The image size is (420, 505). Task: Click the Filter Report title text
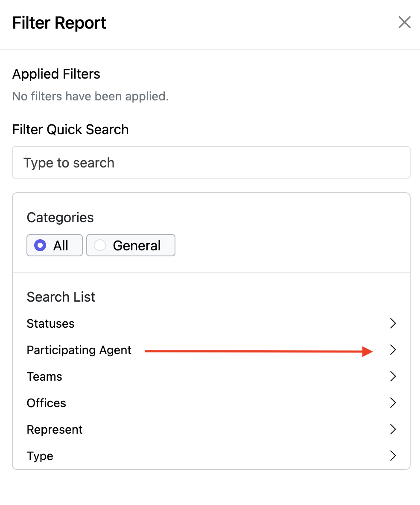(59, 23)
